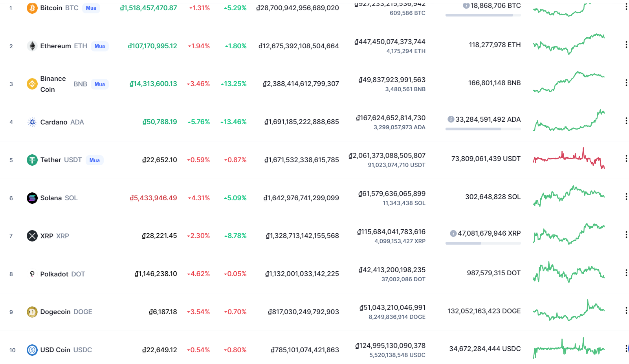Screen dimensions: 629x364
Task: Click the Solana logo icon
Action: (x=32, y=198)
